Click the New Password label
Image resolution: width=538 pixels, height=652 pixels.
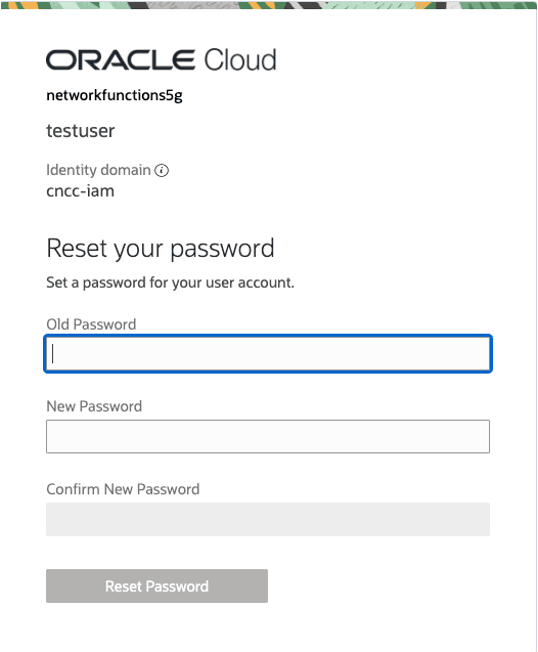coord(94,406)
